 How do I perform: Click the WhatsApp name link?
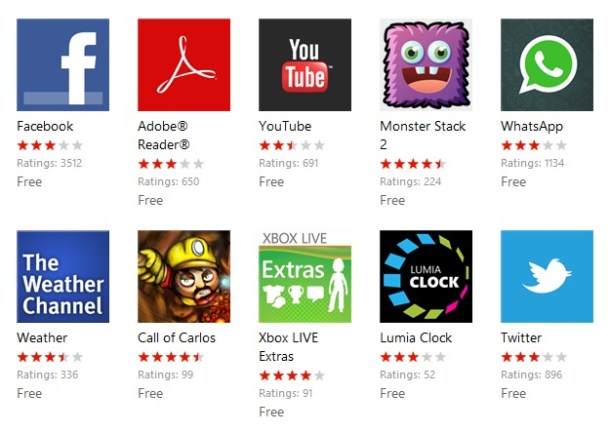click(x=531, y=126)
